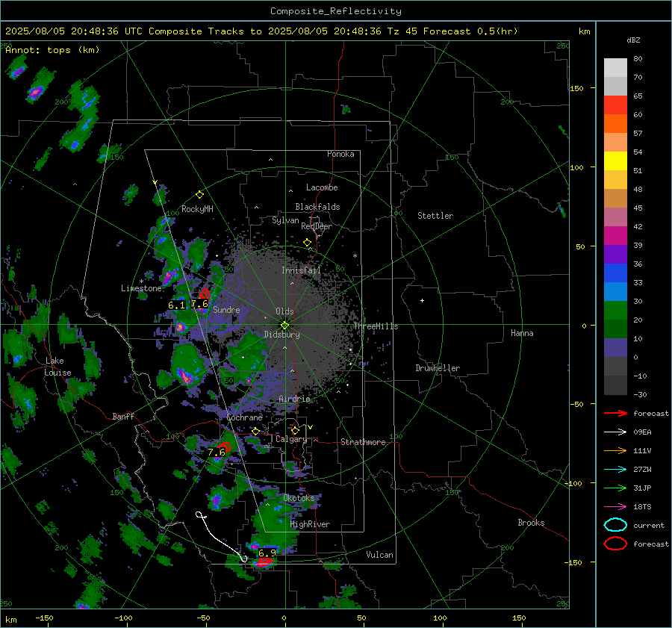Click the 7.6 storm top label near Sundre
The width and height of the screenshot is (672, 628).
(199, 304)
